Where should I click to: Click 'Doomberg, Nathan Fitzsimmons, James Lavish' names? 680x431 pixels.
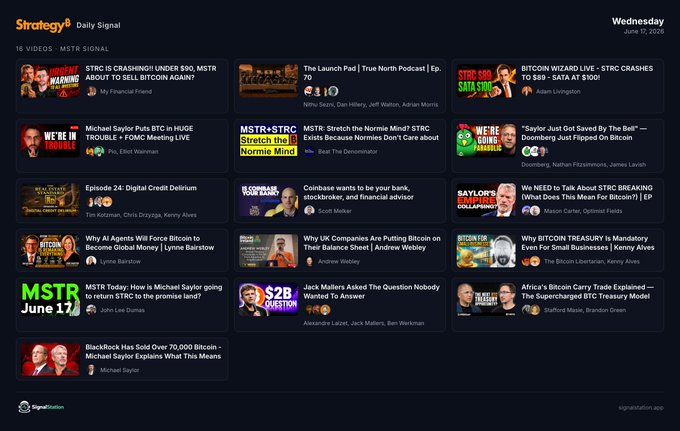583,165
